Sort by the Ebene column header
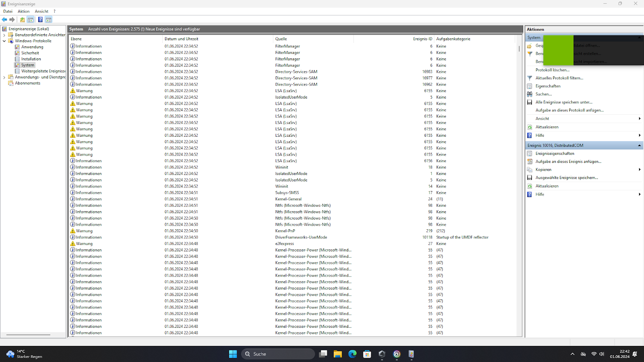644x362 pixels. pyautogui.click(x=116, y=39)
